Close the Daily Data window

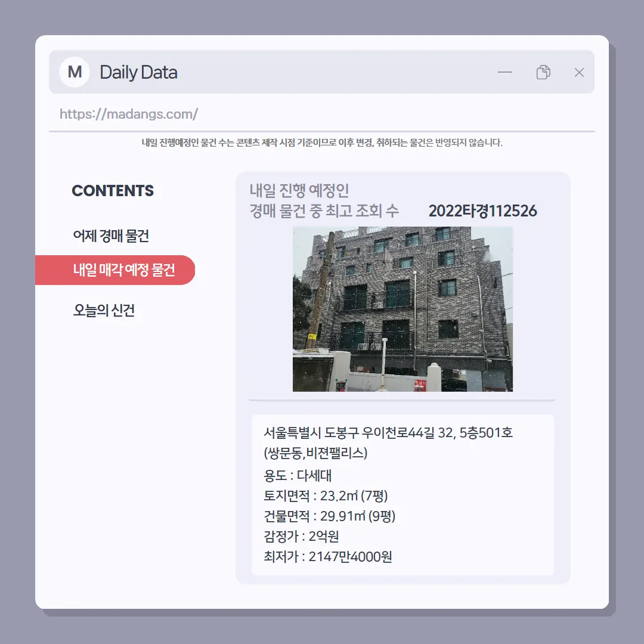click(x=579, y=72)
